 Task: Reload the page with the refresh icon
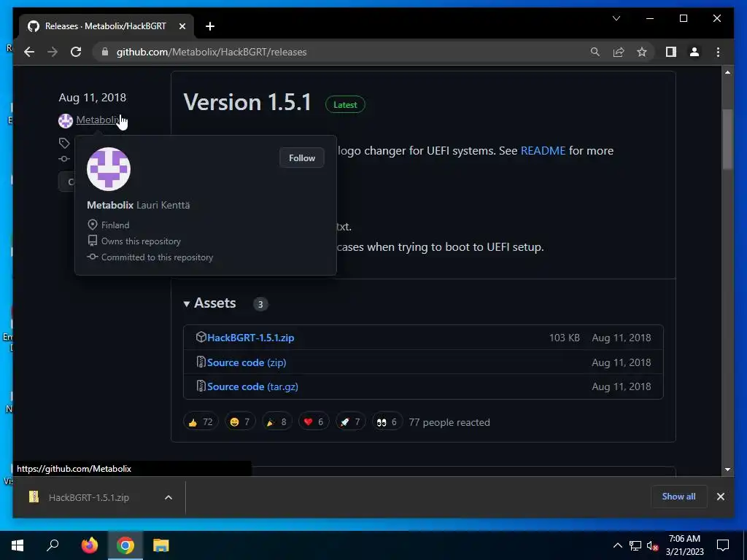click(76, 52)
